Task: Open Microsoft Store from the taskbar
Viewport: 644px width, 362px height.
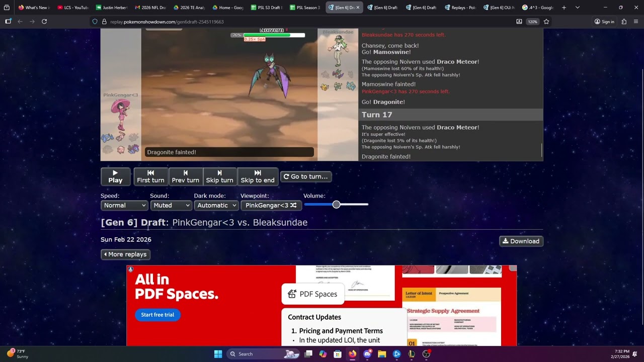Action: [338, 354]
